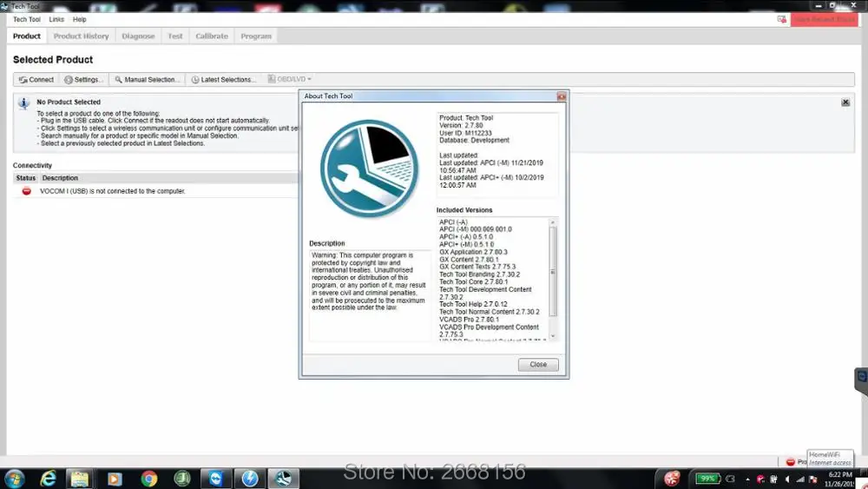The height and width of the screenshot is (489, 868).
Task: Switch to the Program tab
Action: tap(256, 36)
